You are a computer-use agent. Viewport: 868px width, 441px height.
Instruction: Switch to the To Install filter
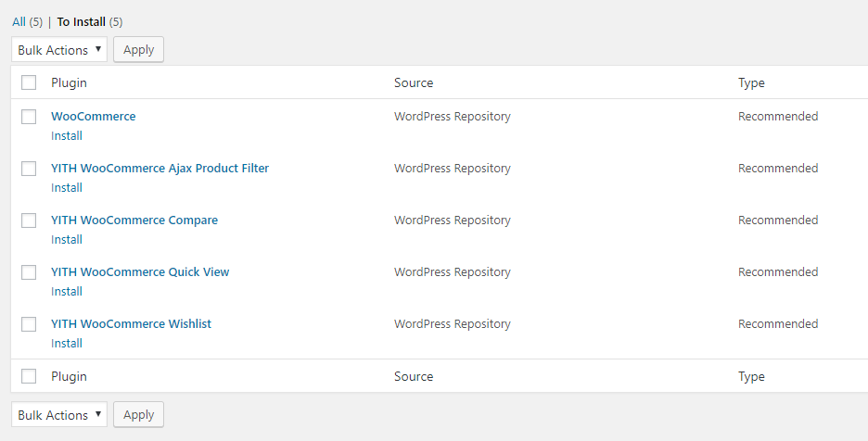pyautogui.click(x=81, y=22)
